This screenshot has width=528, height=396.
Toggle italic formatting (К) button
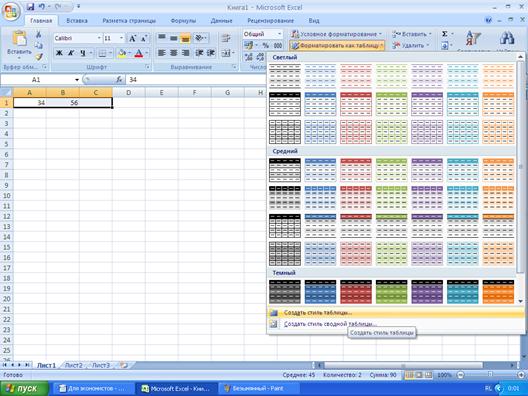(x=71, y=53)
